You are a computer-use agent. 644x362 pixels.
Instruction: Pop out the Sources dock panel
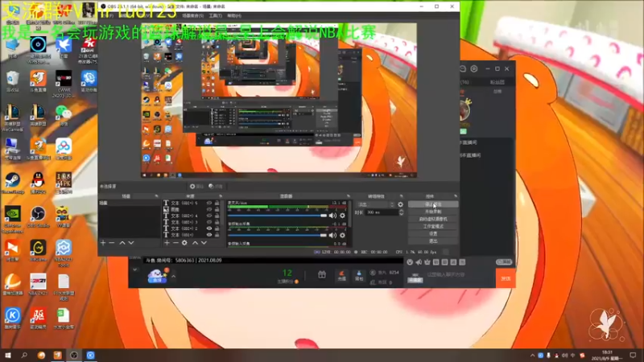coord(221,196)
